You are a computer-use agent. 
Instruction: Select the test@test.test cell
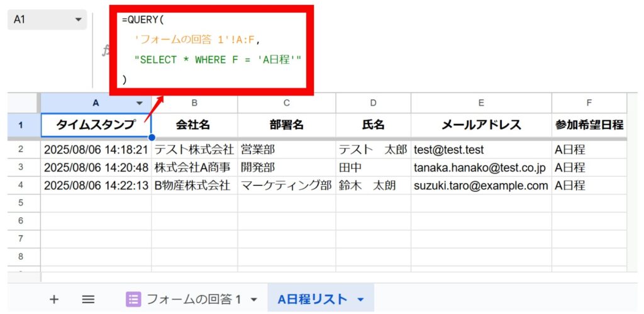(481, 150)
